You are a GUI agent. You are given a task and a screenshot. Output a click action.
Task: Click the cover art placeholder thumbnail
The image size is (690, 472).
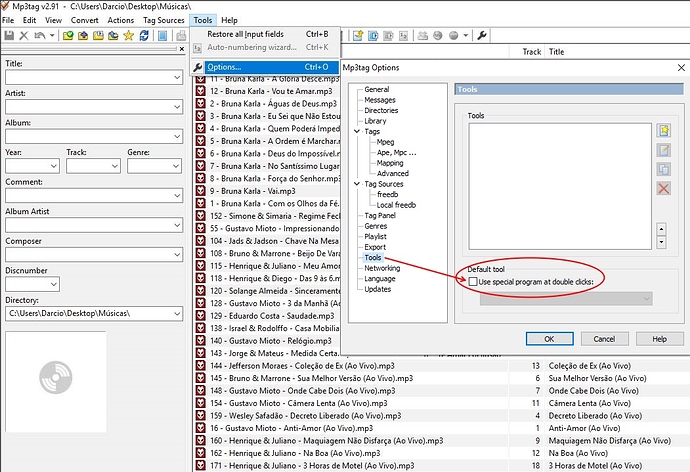click(56, 382)
